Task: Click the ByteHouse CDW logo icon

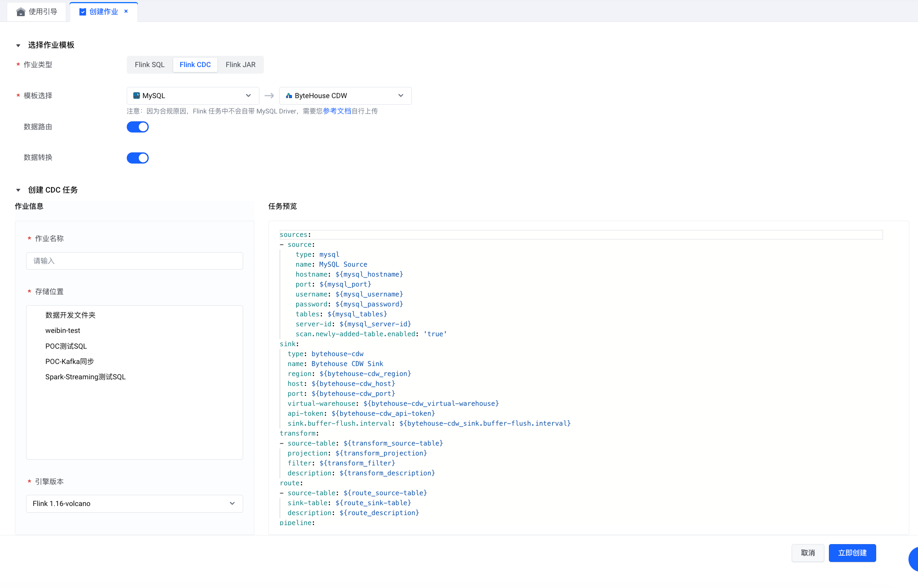Action: point(289,96)
